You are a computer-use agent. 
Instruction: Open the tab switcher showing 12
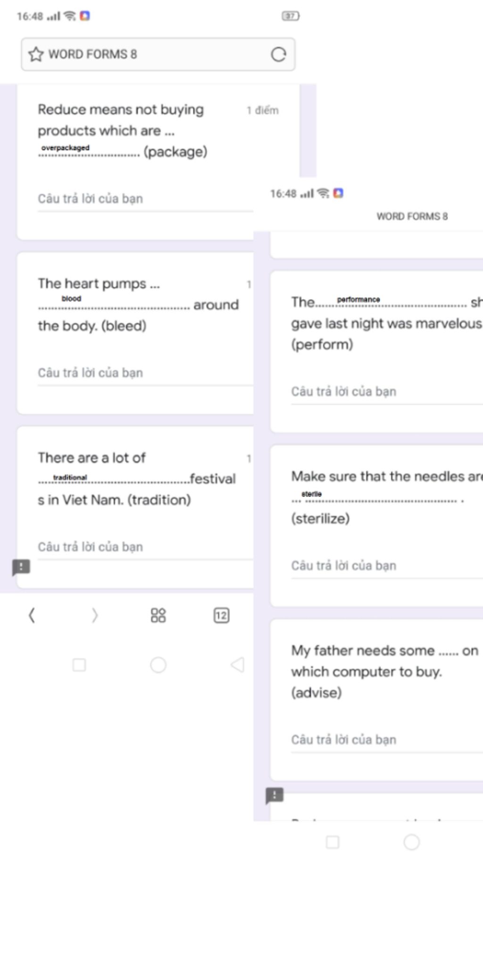tap(221, 615)
